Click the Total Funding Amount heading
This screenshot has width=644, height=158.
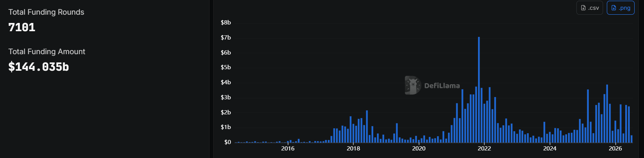point(47,52)
